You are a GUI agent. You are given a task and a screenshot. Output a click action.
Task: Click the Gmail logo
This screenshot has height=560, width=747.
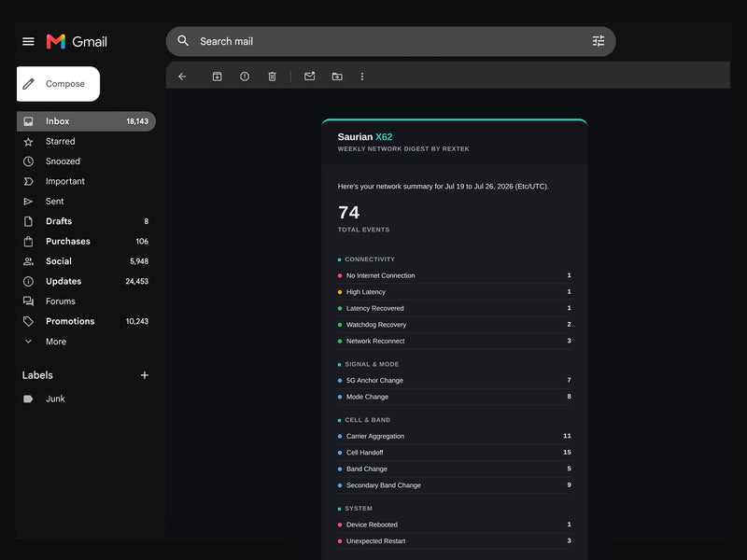click(x=77, y=41)
